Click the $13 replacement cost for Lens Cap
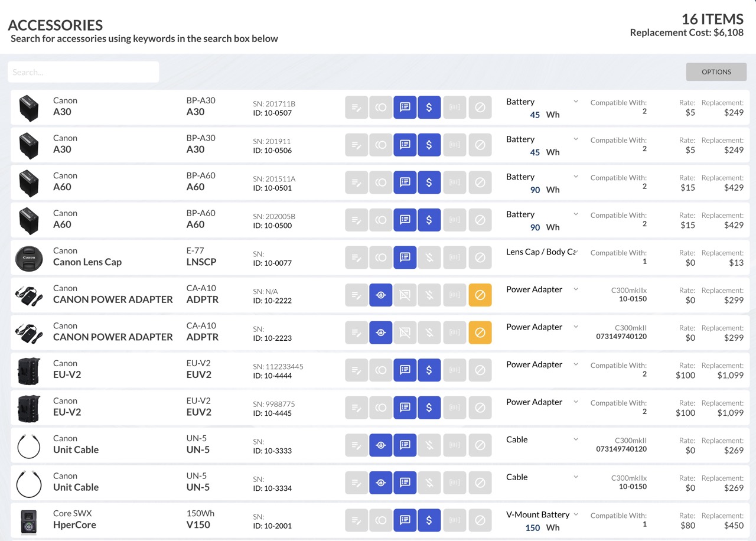 (x=736, y=262)
